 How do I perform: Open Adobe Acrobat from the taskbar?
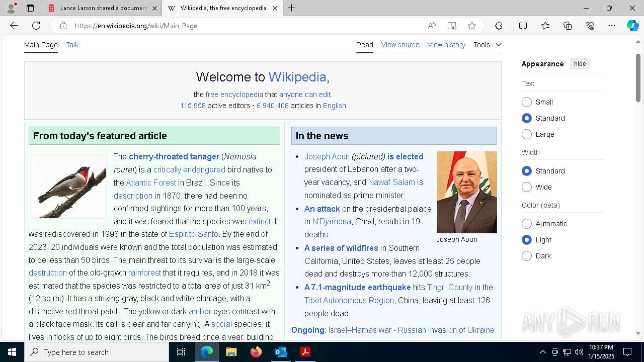[x=305, y=352]
